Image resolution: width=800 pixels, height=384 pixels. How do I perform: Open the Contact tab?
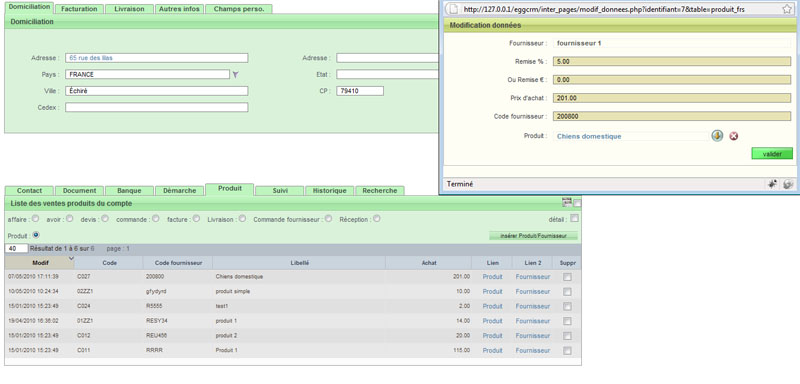tap(29, 191)
